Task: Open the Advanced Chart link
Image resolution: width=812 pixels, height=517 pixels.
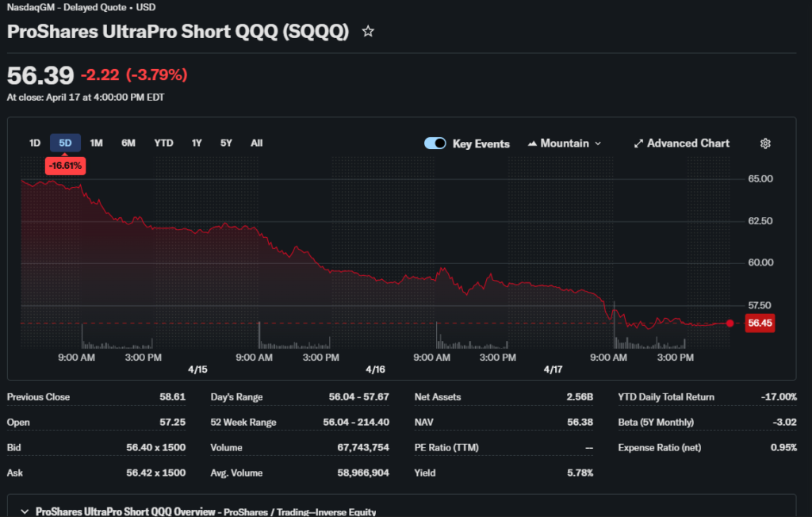Action: 688,144
